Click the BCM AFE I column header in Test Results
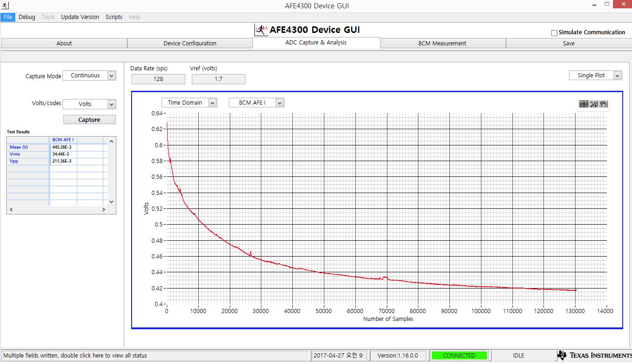The height and width of the screenshot is (364, 632). (63, 140)
